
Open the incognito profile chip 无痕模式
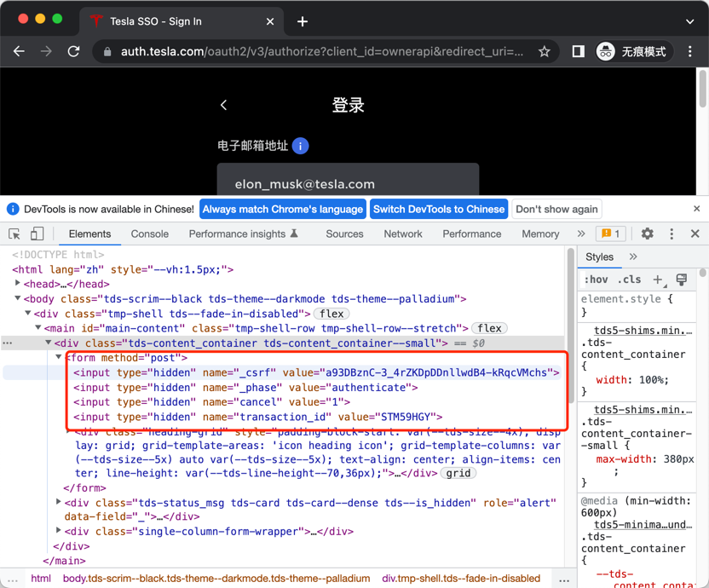pos(634,52)
